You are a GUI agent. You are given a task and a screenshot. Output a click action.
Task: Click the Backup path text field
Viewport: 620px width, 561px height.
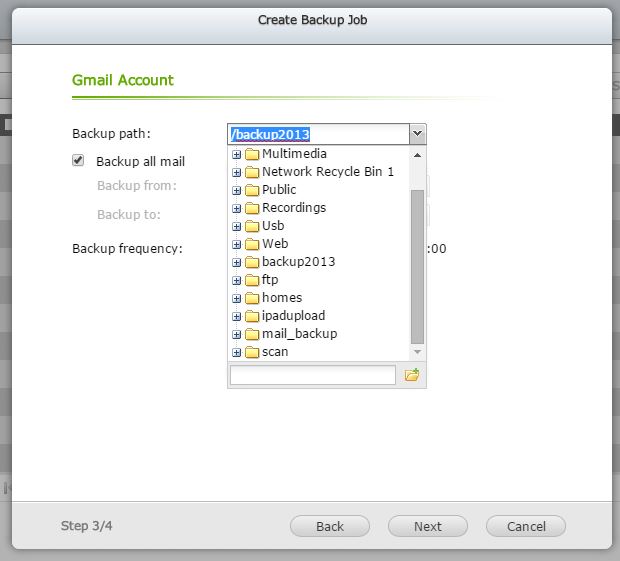(x=319, y=134)
